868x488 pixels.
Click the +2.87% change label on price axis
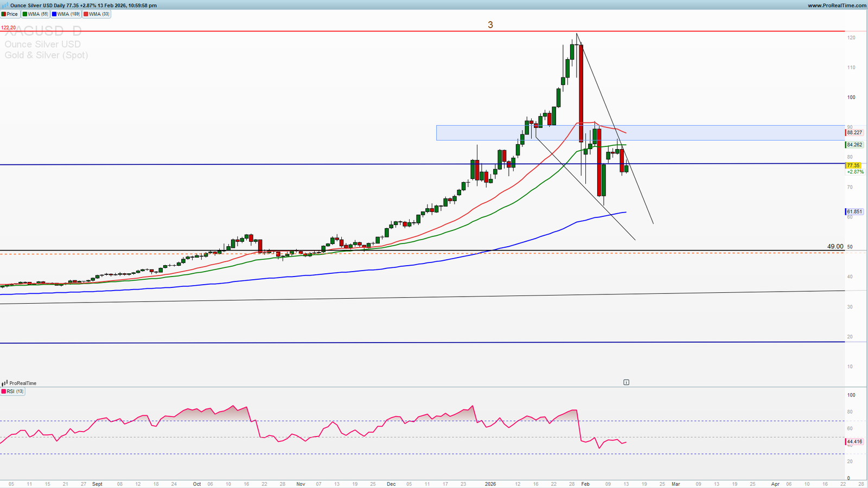pyautogui.click(x=855, y=172)
